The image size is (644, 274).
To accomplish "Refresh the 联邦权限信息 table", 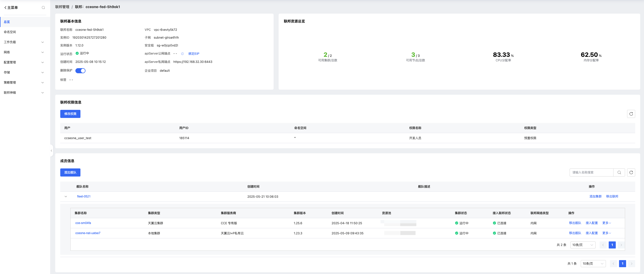I will click(631, 114).
